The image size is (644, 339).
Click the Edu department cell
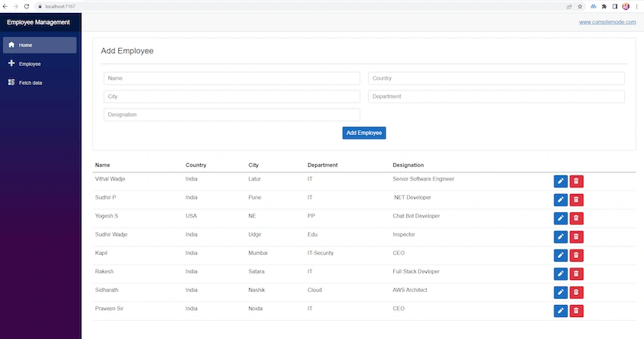click(x=312, y=234)
